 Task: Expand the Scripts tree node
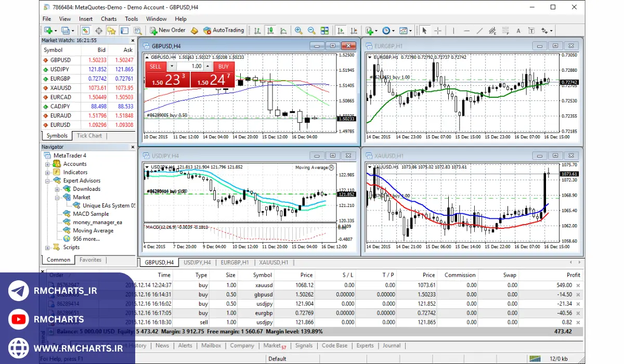coord(48,248)
